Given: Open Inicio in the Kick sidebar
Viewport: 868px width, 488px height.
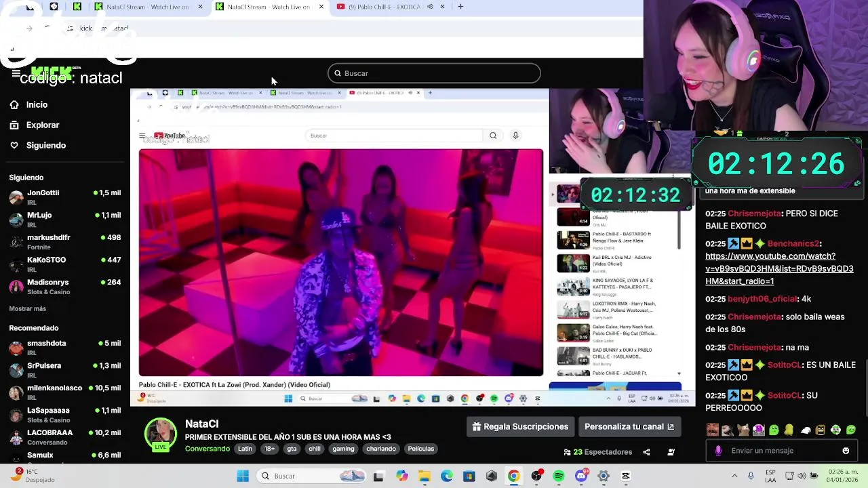Looking at the screenshot, I should click(28, 105).
